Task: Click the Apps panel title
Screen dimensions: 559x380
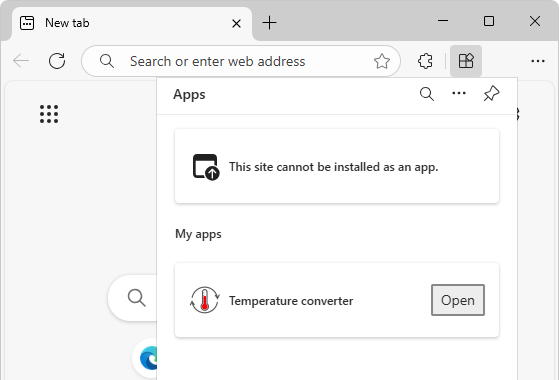Action: [189, 94]
